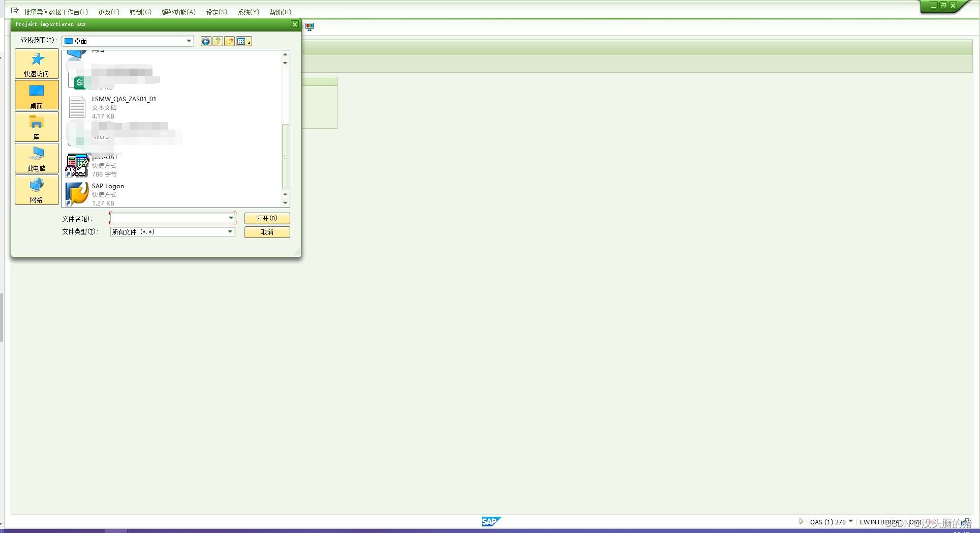The height and width of the screenshot is (533, 980).
Task: Open the Quick Access (快速访问) location
Action: click(x=37, y=64)
